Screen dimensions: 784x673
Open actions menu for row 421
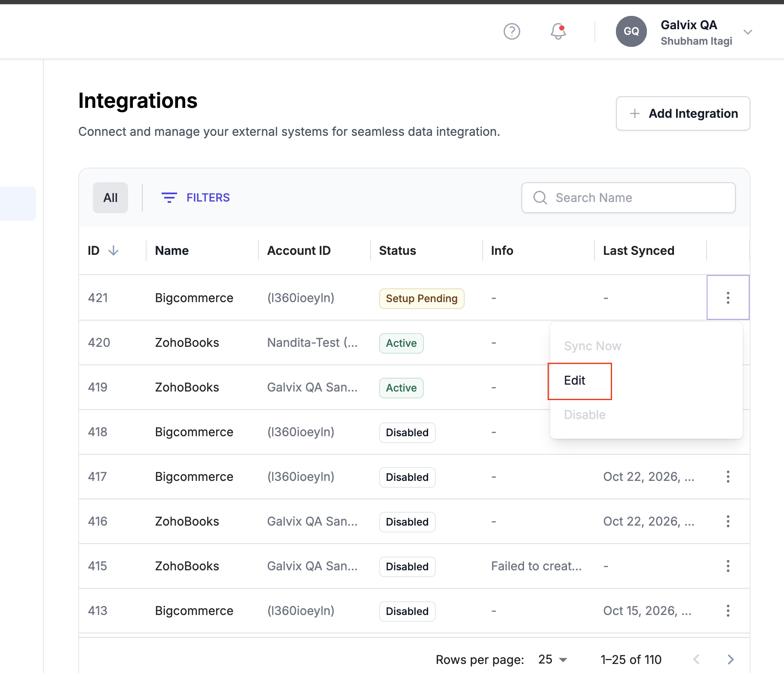[728, 297]
